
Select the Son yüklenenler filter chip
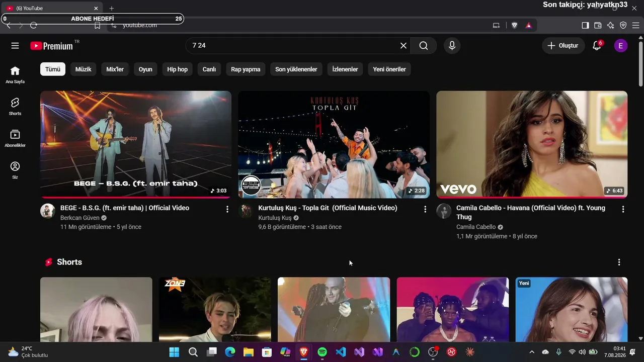[296, 69]
